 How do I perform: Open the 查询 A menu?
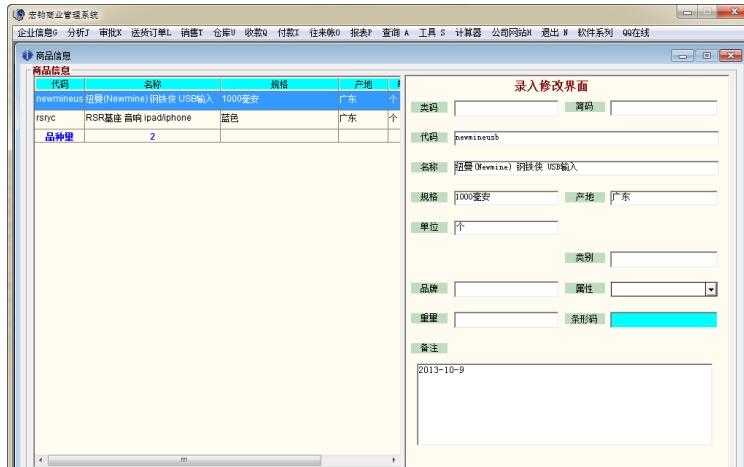(x=395, y=33)
